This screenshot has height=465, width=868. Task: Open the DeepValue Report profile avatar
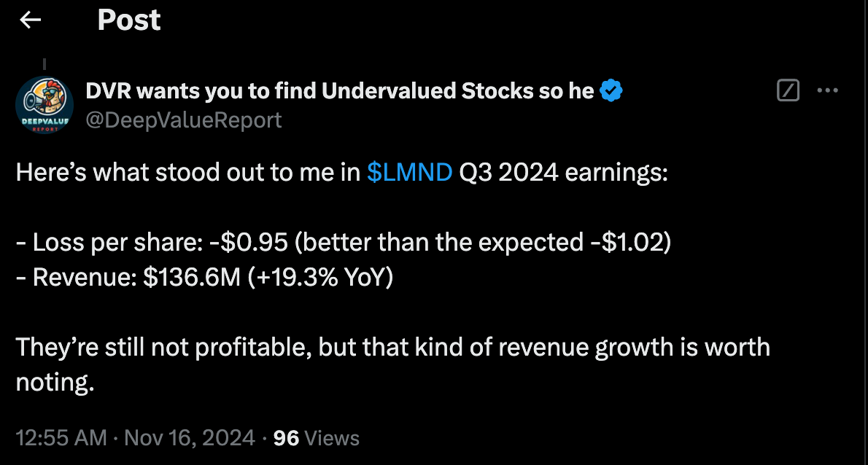click(43, 104)
